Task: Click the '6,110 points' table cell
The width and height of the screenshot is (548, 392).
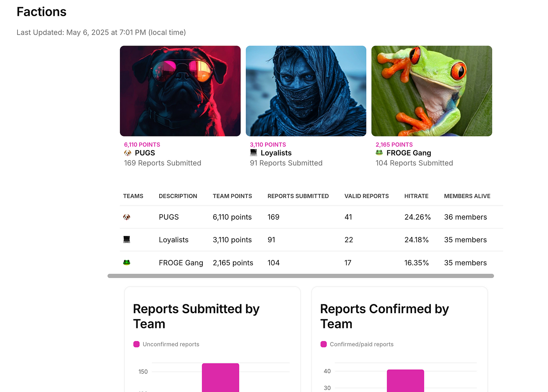Action: click(x=232, y=217)
